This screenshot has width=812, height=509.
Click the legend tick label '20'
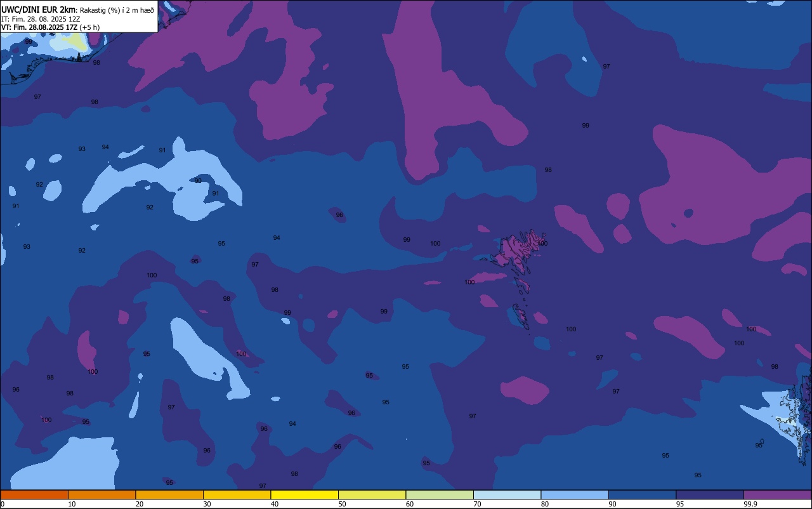pos(140,504)
